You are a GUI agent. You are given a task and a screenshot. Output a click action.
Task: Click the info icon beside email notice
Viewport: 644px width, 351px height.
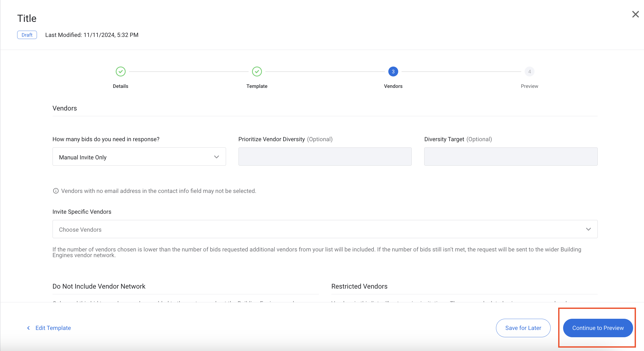click(56, 191)
